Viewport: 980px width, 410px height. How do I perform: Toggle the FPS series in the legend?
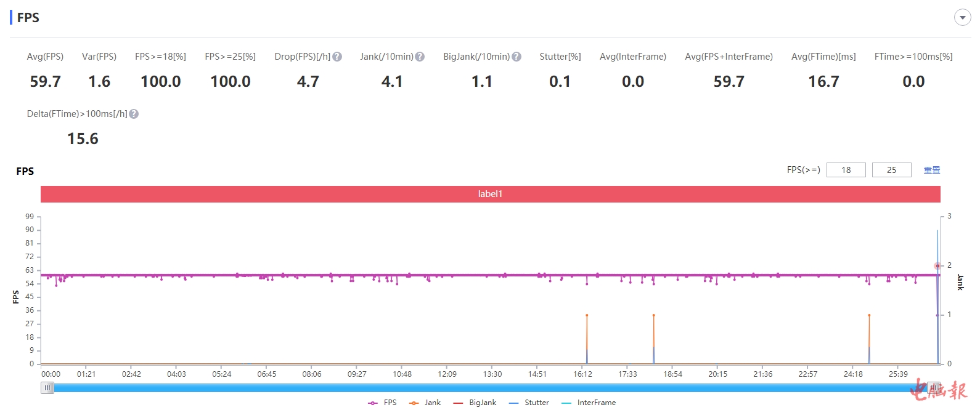click(x=383, y=403)
